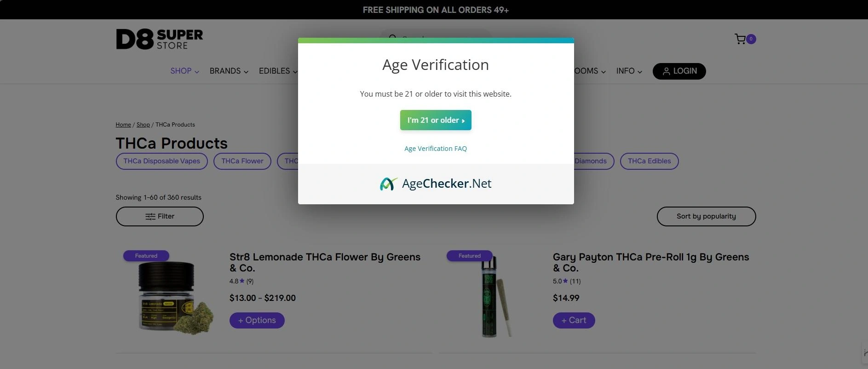Select the THCa Disposable Vapes category

point(161,161)
